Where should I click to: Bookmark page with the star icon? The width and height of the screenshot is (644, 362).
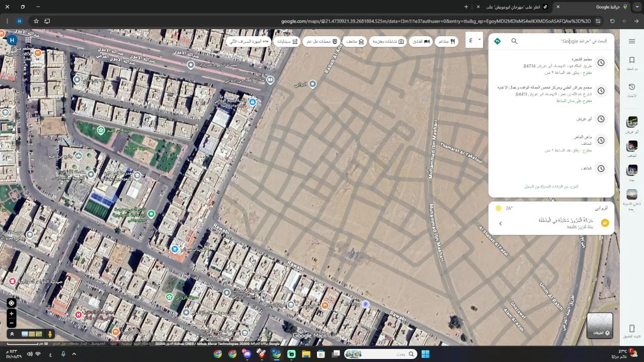pos(36,21)
